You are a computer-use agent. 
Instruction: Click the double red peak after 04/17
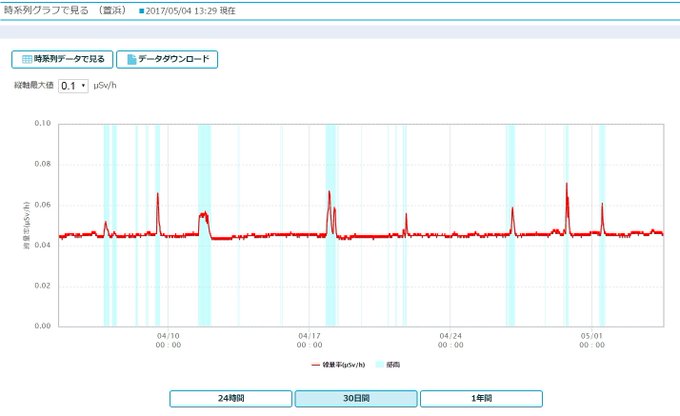(x=331, y=213)
